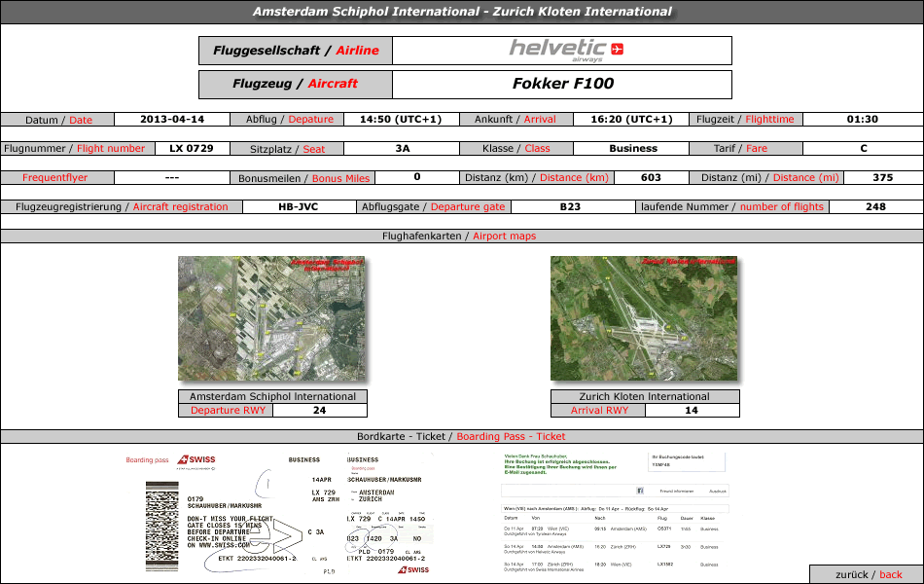Click the zurück / back link

(869, 574)
